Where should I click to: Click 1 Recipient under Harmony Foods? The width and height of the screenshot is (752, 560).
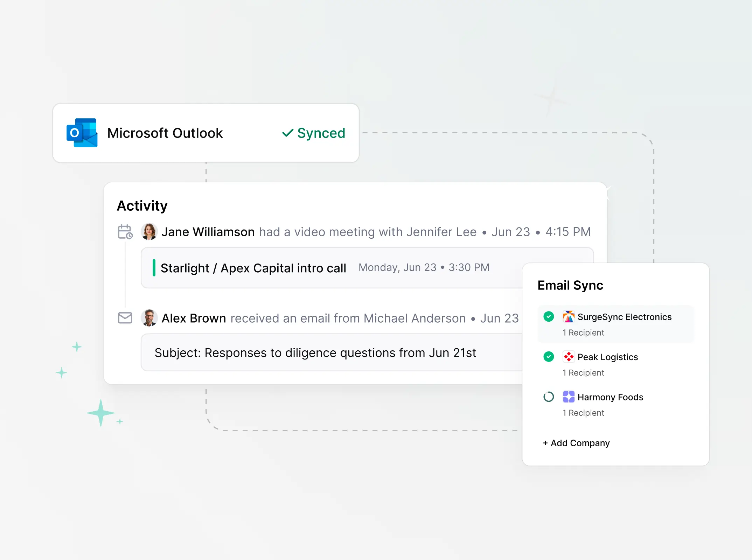point(583,413)
